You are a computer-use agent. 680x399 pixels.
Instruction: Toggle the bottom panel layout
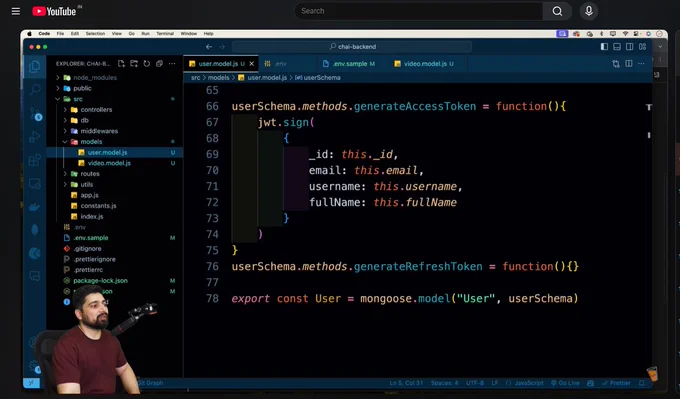click(x=617, y=46)
